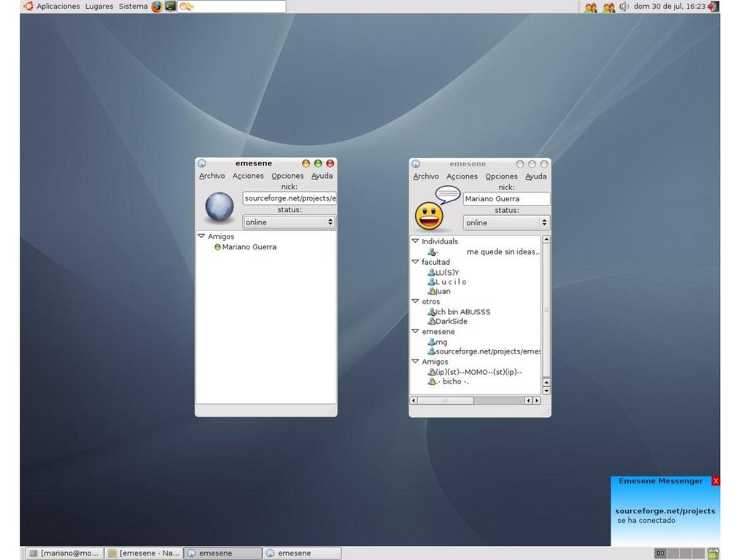This screenshot has width=747, height=560.
Task: Open Opciones menu in the active emesene window
Action: (x=287, y=176)
